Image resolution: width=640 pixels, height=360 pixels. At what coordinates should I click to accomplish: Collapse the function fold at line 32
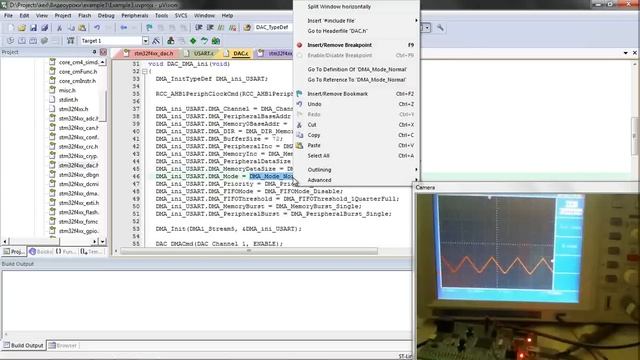pos(144,71)
